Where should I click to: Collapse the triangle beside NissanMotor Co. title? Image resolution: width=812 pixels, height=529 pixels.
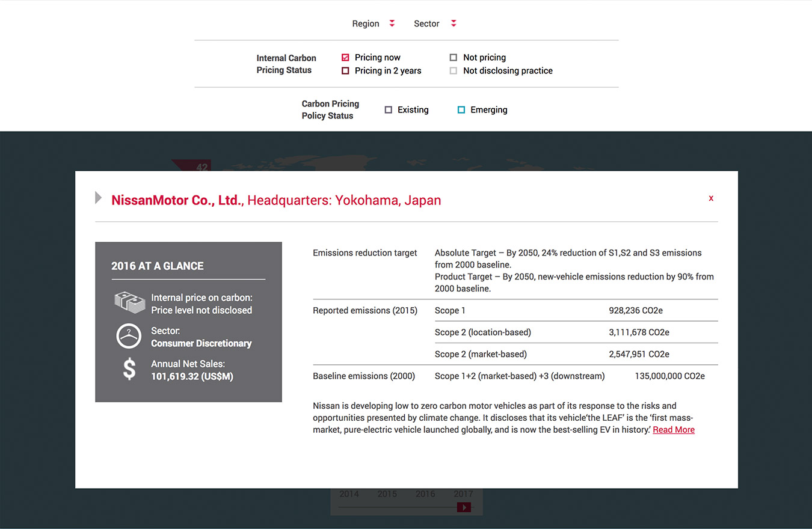(x=98, y=198)
